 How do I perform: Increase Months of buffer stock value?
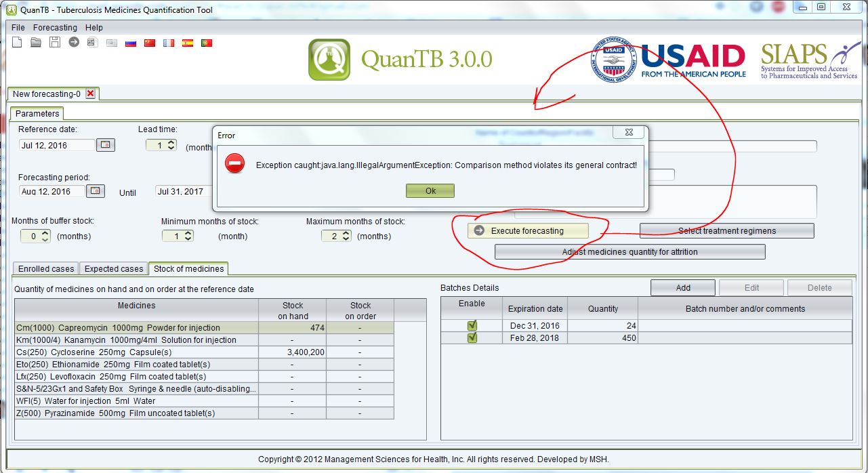45,233
